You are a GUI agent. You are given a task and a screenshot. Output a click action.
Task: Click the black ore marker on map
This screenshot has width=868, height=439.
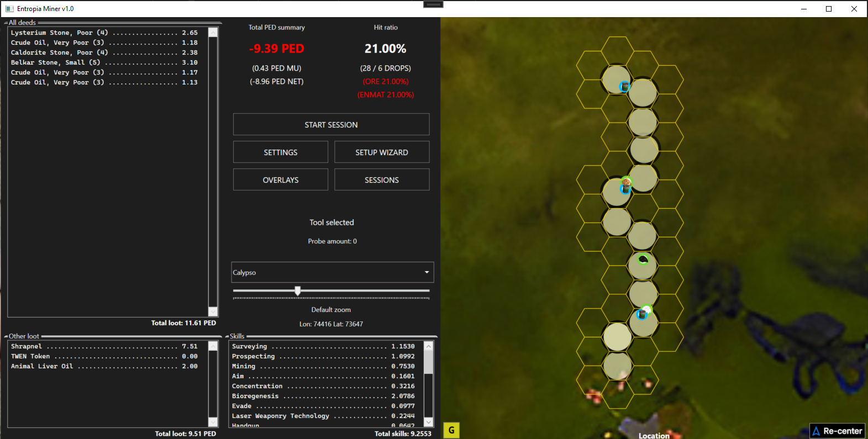pos(643,259)
